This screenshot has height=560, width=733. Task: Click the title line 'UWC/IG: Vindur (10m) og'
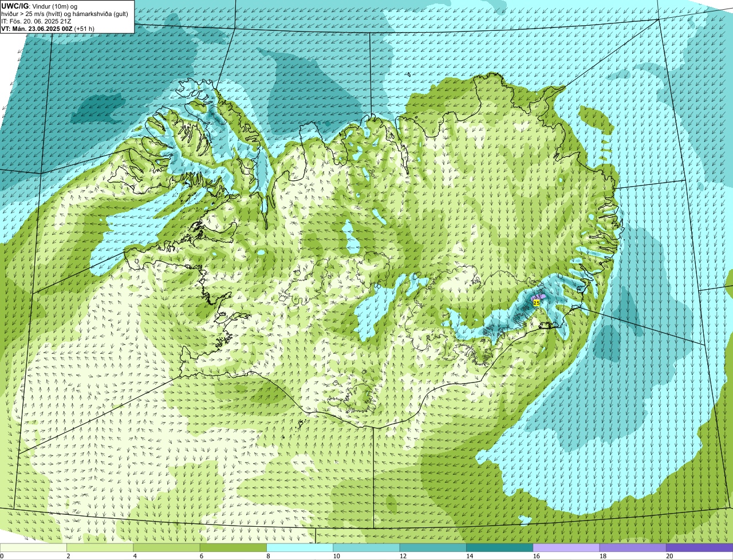(x=39, y=6)
